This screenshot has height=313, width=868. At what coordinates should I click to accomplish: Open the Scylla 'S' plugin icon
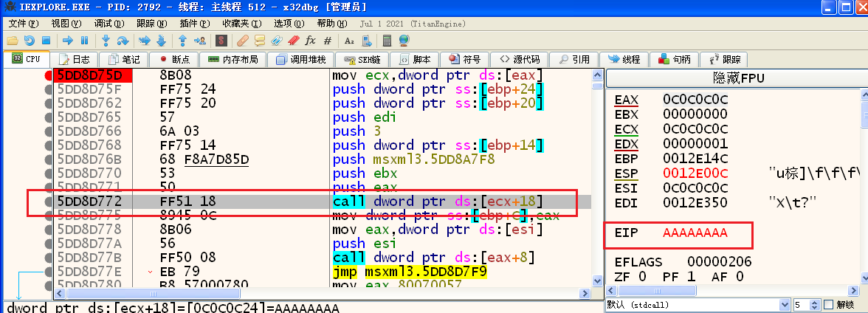point(221,41)
